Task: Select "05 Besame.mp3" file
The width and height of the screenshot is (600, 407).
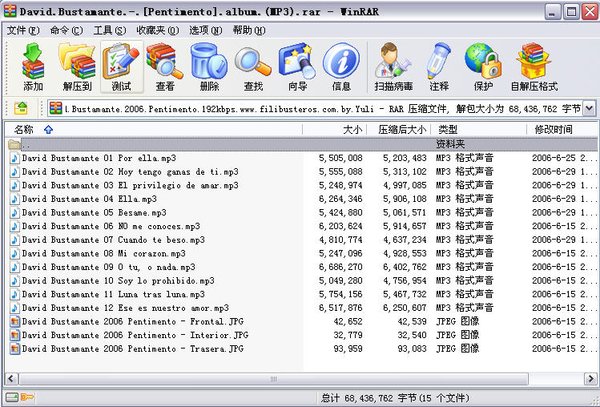Action: tap(94, 213)
